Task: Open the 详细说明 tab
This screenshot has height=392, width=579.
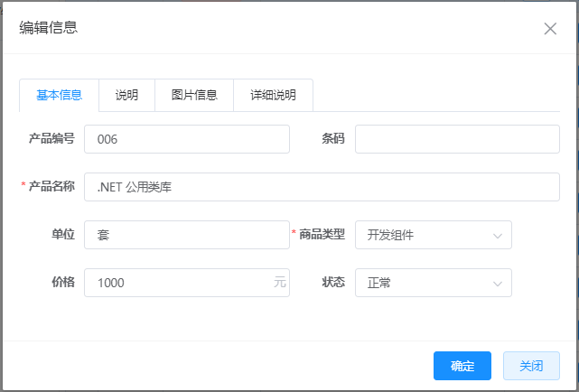Action: pyautogui.click(x=274, y=95)
